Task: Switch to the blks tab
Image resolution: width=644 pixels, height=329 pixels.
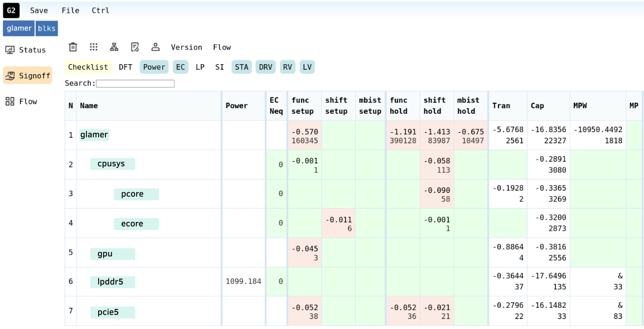Action: (x=47, y=28)
